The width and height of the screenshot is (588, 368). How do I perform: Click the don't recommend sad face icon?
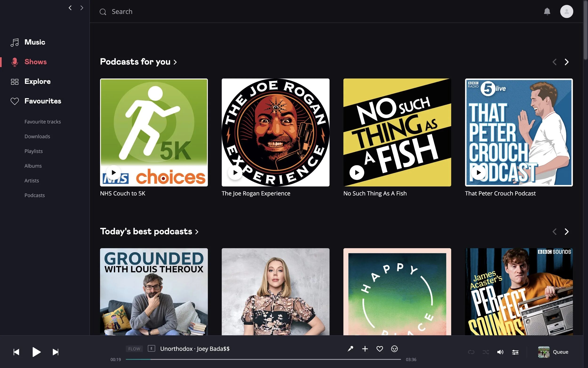click(x=394, y=349)
